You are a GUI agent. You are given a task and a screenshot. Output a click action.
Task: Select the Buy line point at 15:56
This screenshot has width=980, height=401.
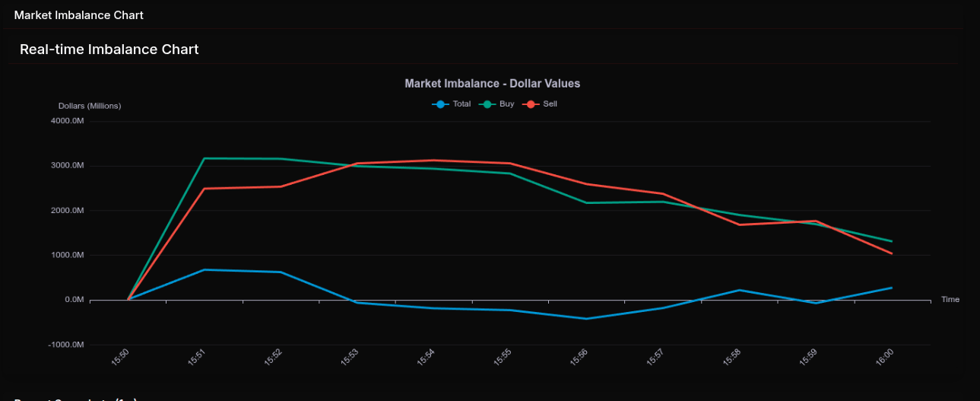586,202
